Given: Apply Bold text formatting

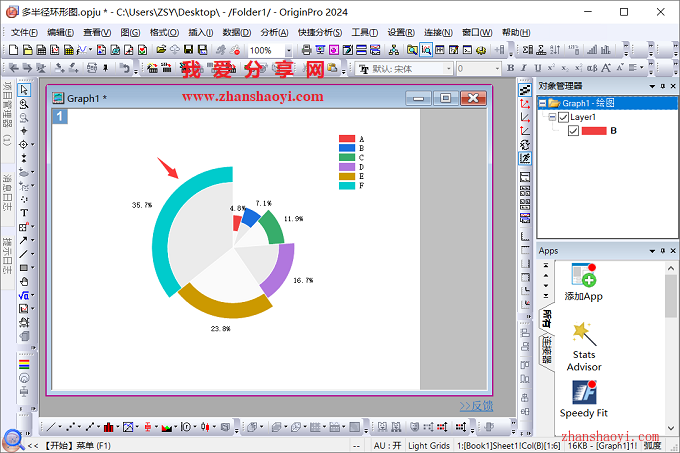Looking at the screenshot, I should pyautogui.click(x=510, y=68).
